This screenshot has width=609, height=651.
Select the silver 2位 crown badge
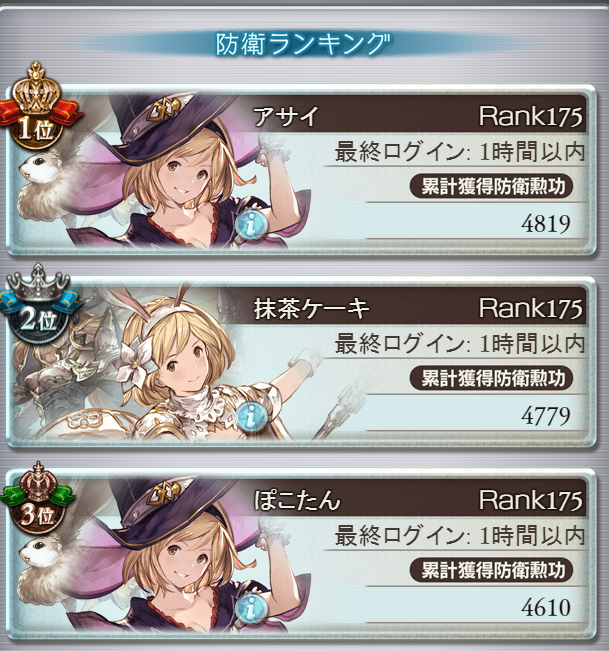click(38, 303)
